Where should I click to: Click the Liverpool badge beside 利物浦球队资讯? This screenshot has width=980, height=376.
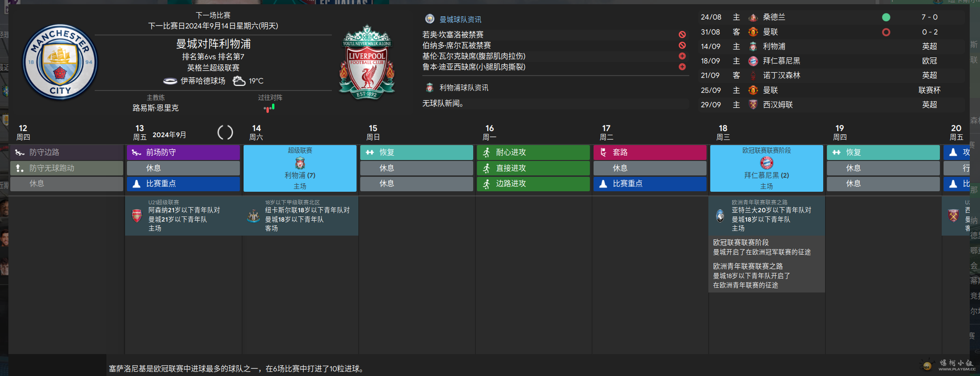pos(429,88)
